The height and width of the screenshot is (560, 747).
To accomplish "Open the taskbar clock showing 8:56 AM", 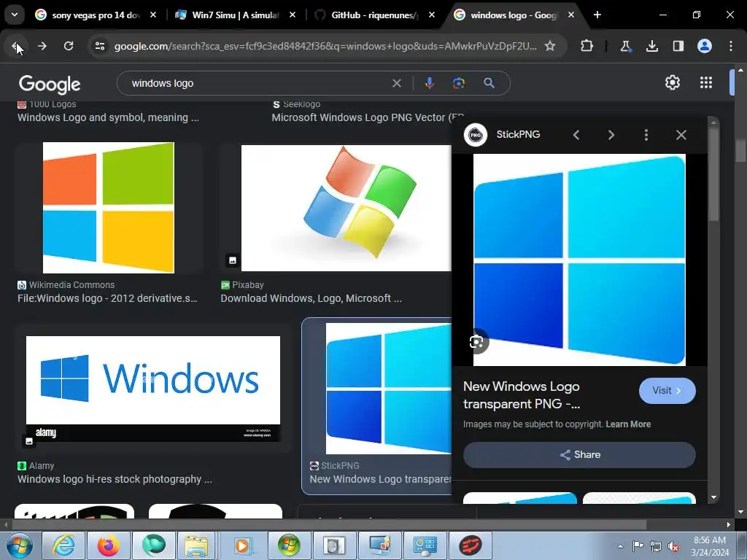I will 710,546.
